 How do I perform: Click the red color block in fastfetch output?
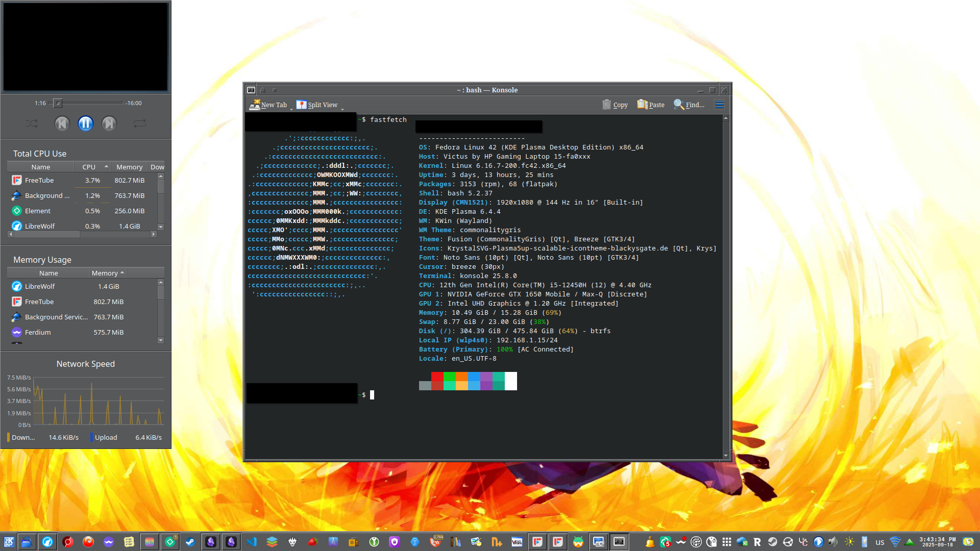click(x=437, y=377)
